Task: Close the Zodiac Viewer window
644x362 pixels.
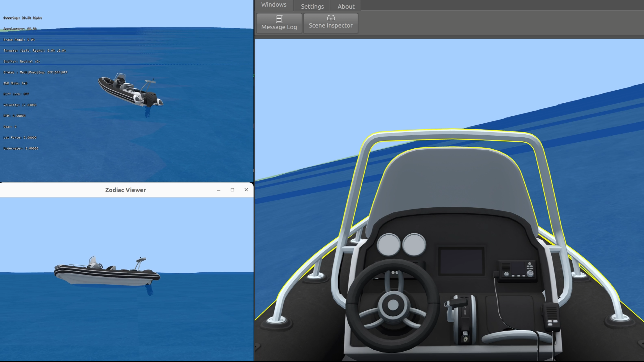Action: 246,190
